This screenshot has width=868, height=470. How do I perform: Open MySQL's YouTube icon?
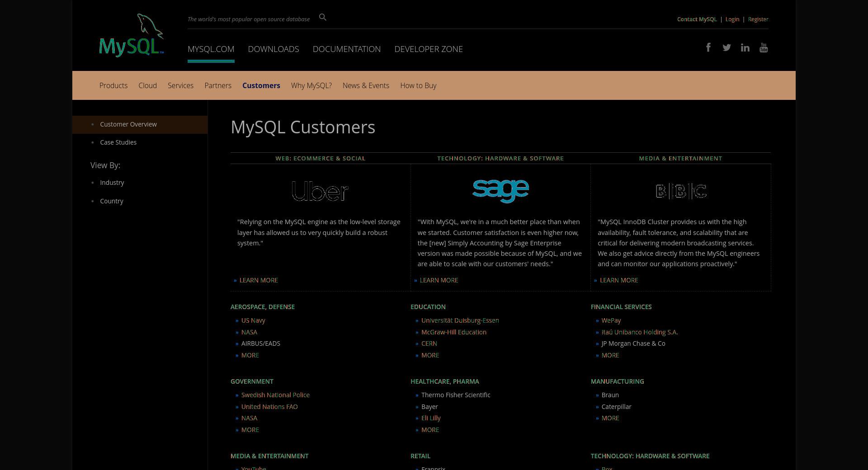[x=764, y=47]
